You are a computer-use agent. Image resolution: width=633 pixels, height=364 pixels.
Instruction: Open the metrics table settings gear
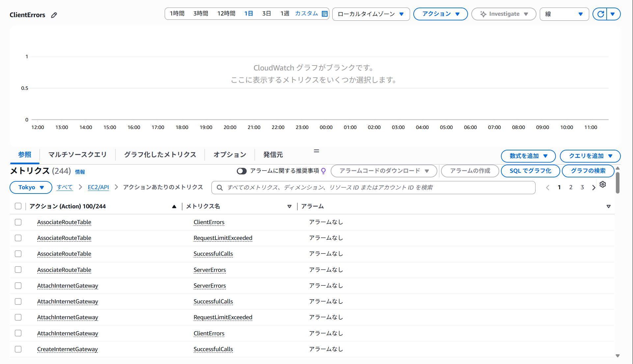click(x=603, y=184)
